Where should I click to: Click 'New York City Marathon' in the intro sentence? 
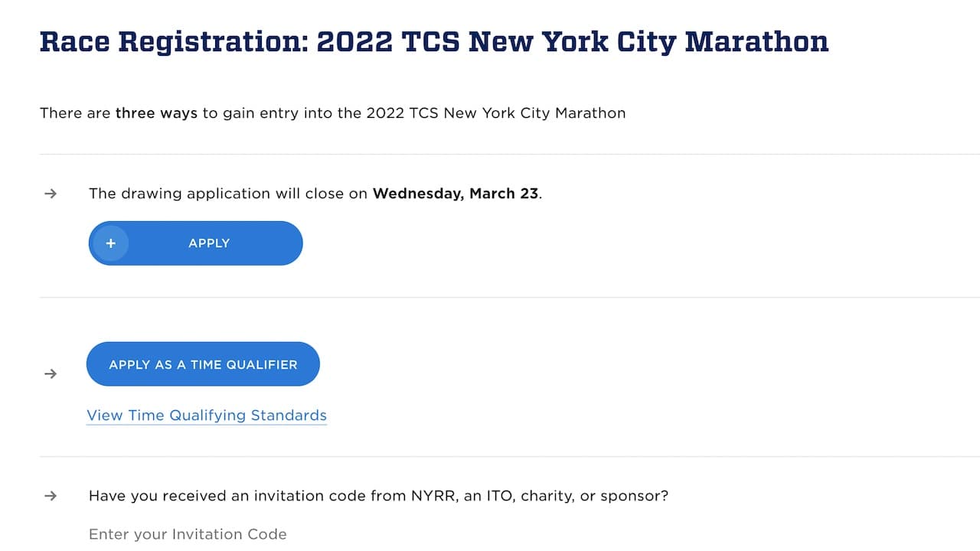coord(535,113)
